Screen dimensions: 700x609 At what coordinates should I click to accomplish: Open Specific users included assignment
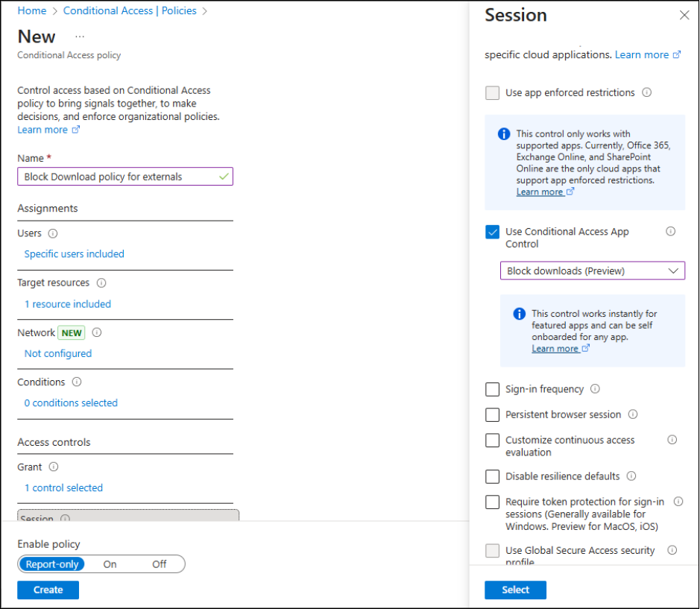coord(74,254)
